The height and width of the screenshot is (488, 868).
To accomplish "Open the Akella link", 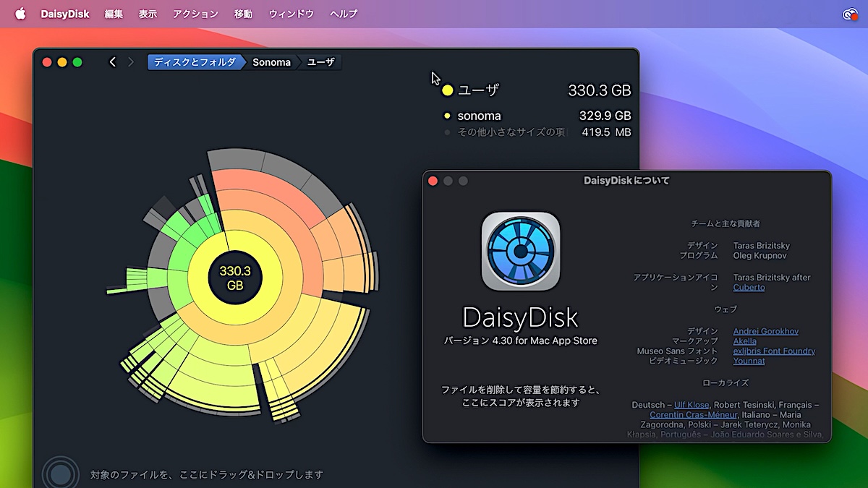I will (x=745, y=341).
